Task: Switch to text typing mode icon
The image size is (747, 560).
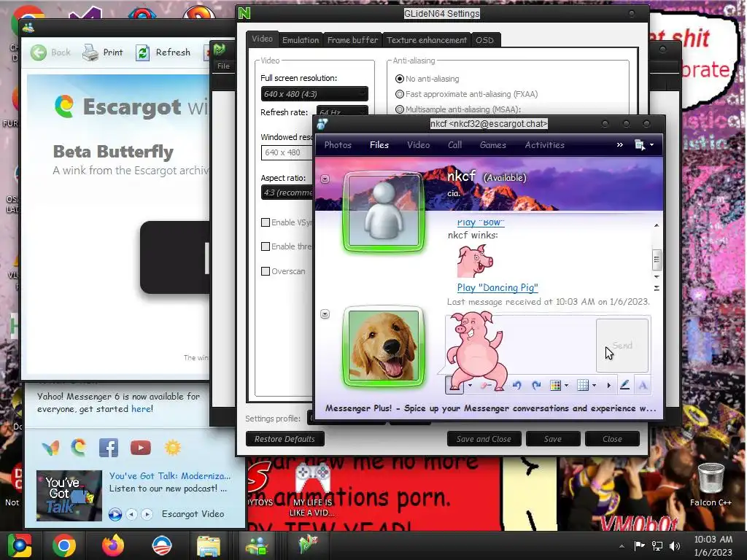Action: pyautogui.click(x=643, y=385)
